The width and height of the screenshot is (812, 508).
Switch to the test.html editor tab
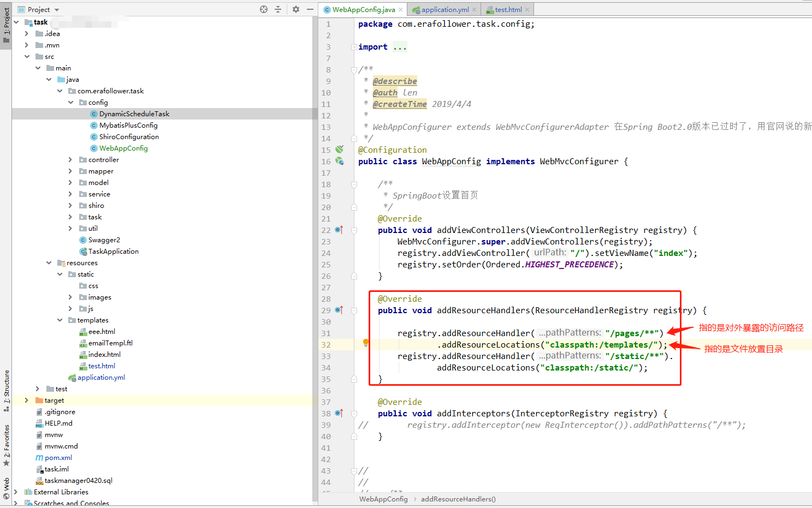pos(508,9)
